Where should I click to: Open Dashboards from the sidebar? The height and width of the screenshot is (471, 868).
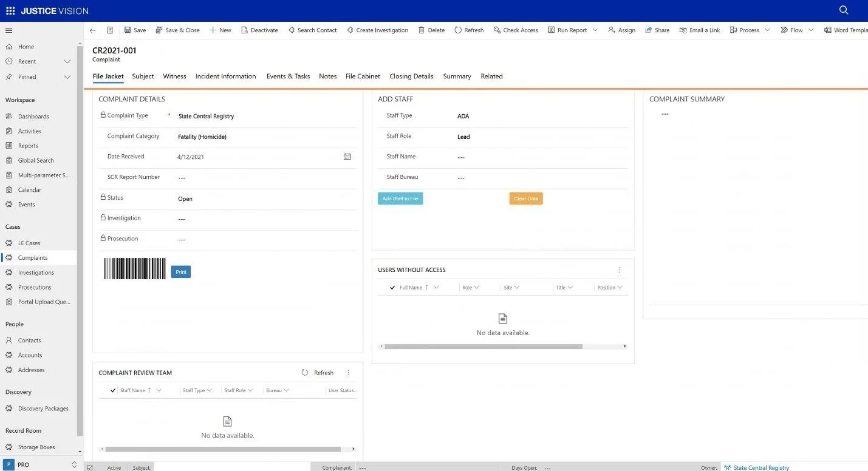click(x=33, y=117)
